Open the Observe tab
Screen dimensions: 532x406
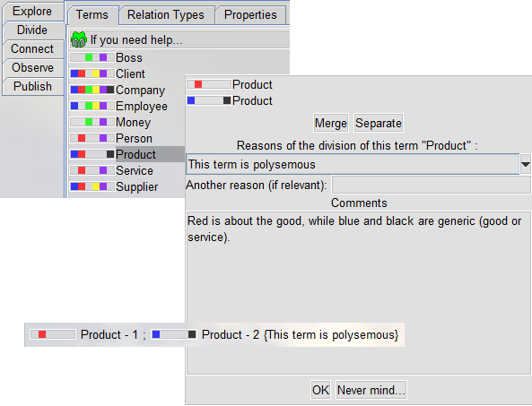[32, 67]
